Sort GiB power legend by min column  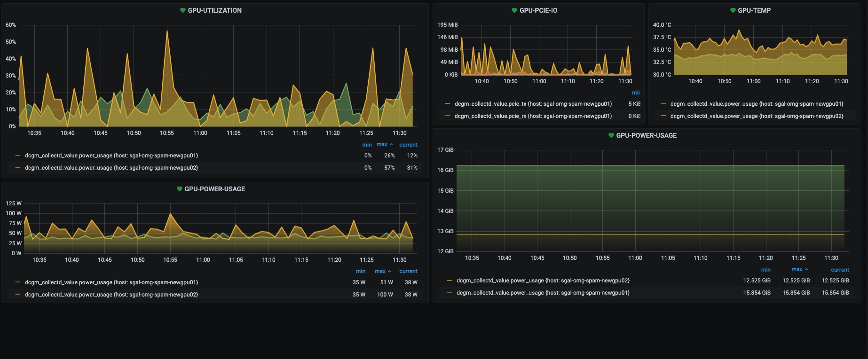click(x=766, y=270)
